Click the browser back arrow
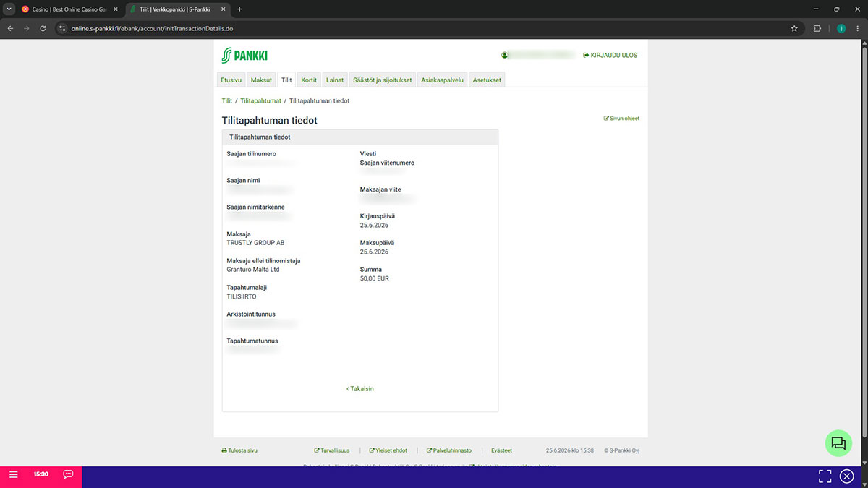 tap(10, 28)
